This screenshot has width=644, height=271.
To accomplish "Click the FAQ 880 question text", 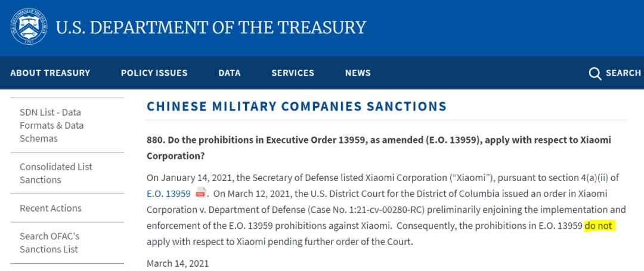I will (379, 148).
